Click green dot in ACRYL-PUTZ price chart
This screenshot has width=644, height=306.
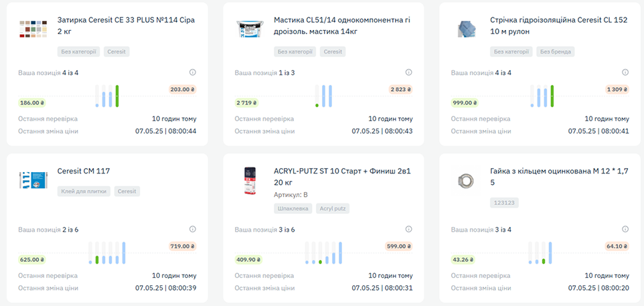pyautogui.click(x=321, y=262)
